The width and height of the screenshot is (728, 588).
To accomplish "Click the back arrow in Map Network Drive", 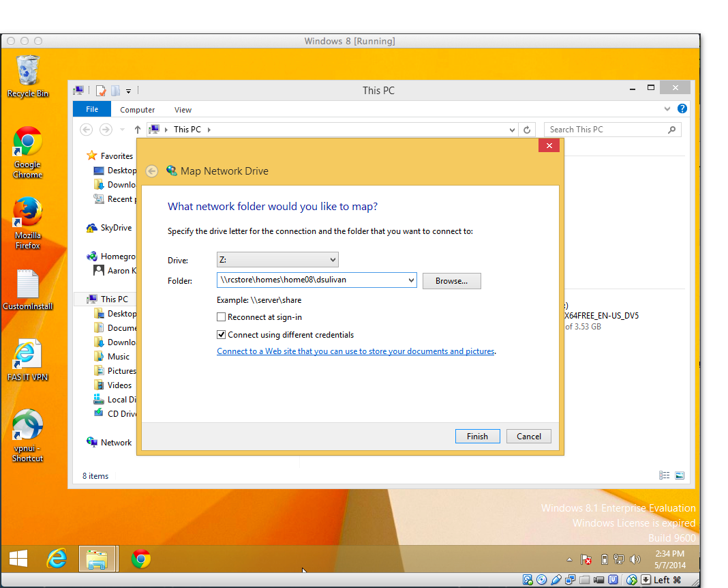I will point(152,171).
